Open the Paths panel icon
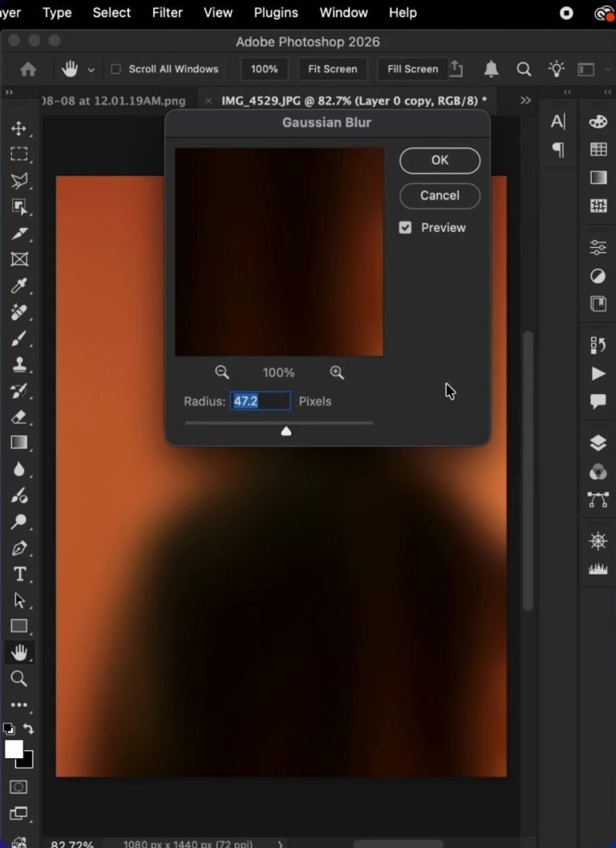Viewport: 616px width, 848px height. click(598, 500)
